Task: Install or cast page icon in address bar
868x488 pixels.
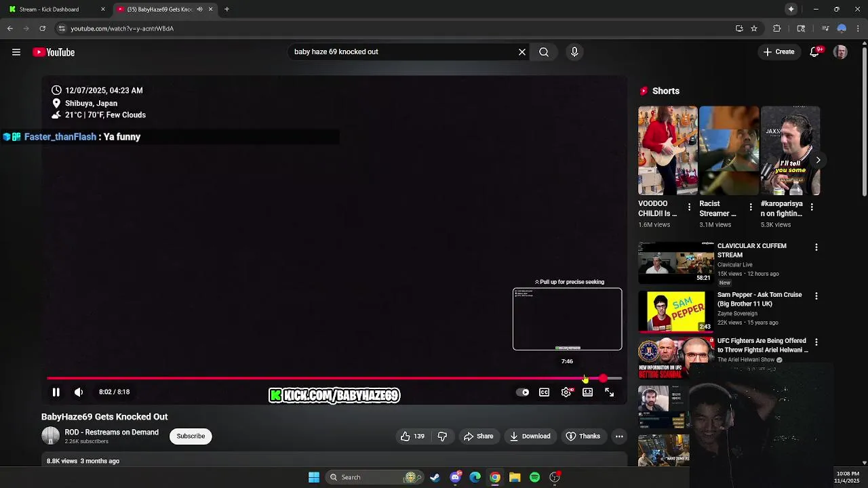Action: coord(739,28)
